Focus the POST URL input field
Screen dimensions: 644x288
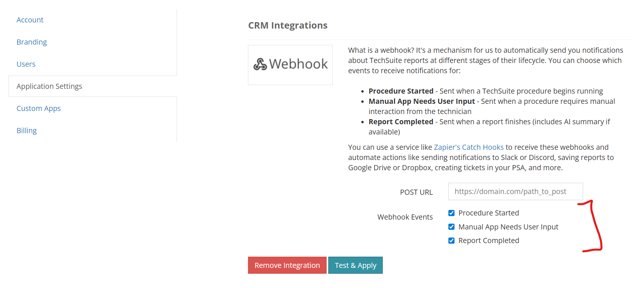515,192
